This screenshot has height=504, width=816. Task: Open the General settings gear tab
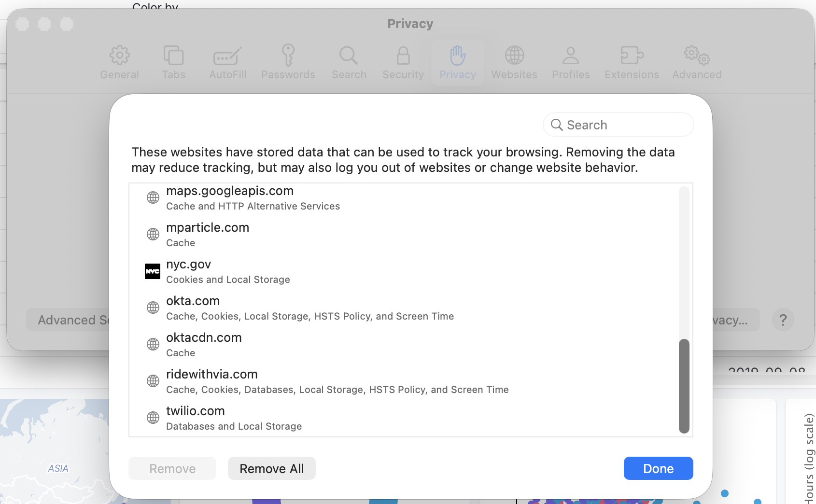[119, 63]
